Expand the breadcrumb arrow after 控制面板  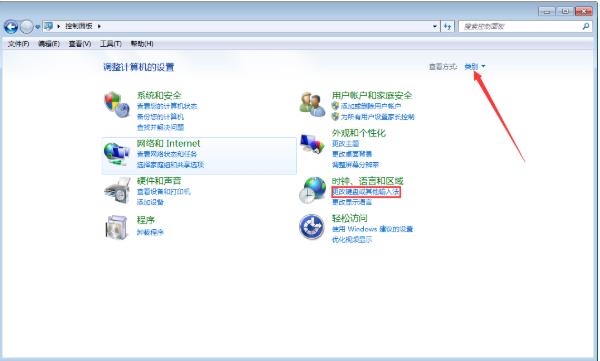(99, 26)
